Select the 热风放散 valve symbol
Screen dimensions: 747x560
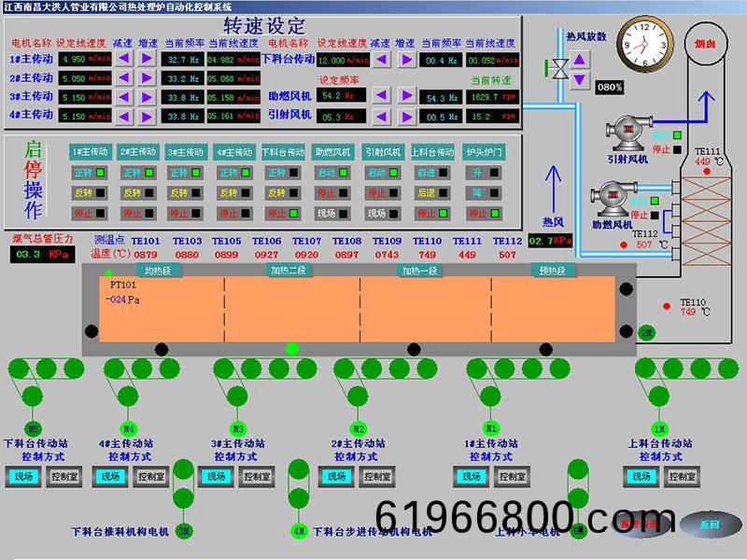[x=557, y=68]
